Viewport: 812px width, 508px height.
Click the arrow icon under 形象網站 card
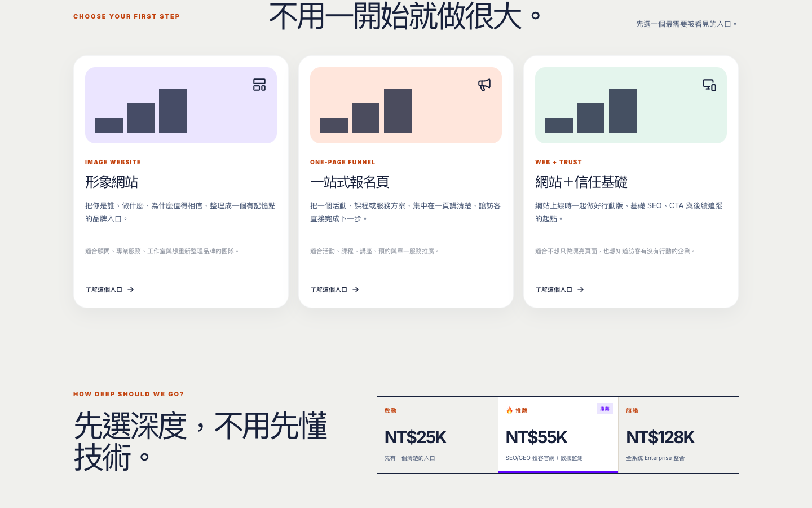[x=131, y=290]
